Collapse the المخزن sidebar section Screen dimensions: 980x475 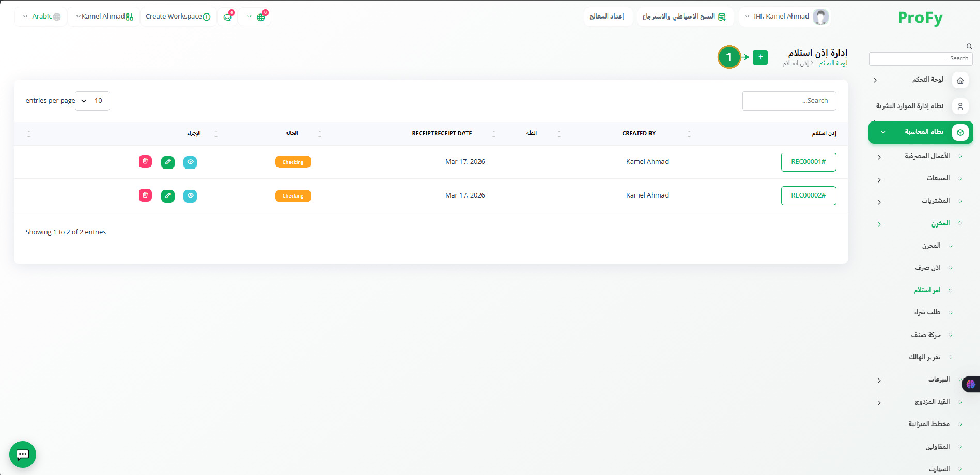[x=879, y=225]
